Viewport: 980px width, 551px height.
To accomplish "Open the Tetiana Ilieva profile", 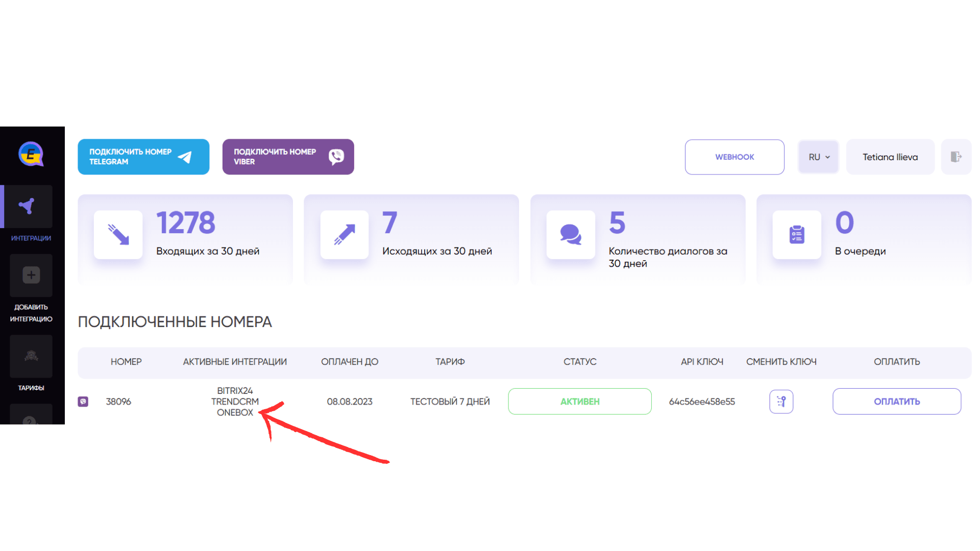I will click(x=890, y=157).
